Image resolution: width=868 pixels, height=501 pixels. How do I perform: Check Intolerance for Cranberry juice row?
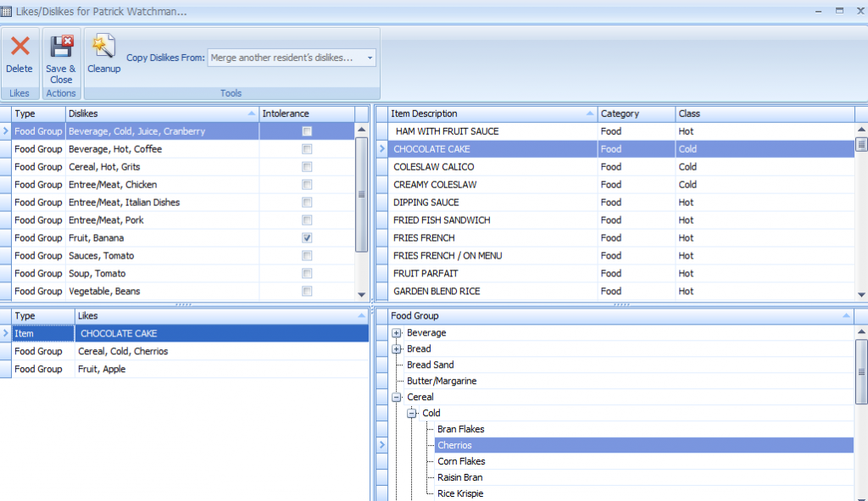[x=307, y=131]
